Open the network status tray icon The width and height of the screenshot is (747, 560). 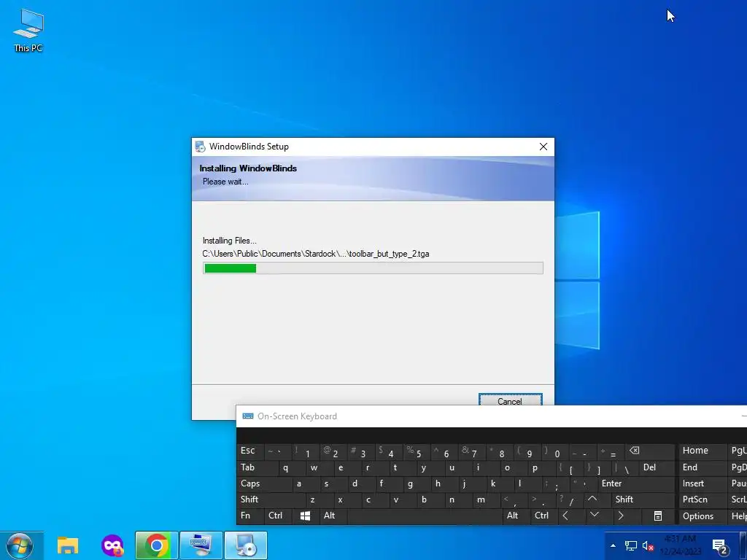click(631, 545)
